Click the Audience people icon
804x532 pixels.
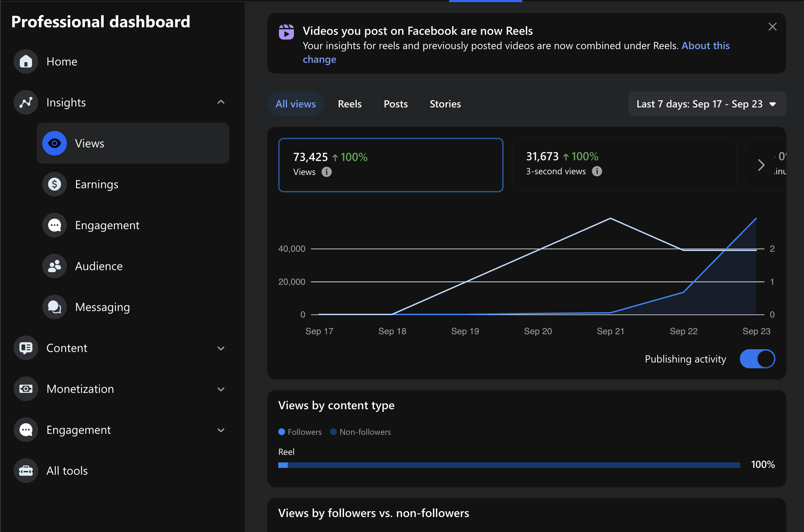pyautogui.click(x=55, y=266)
